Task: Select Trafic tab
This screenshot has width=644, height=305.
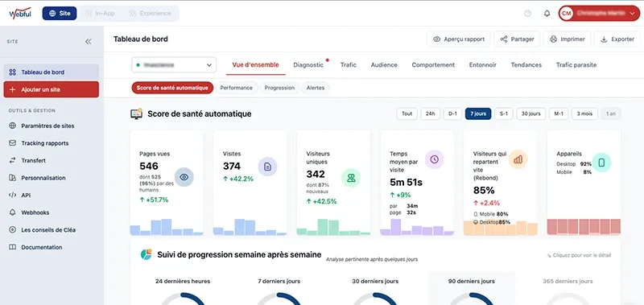Action: pyautogui.click(x=349, y=65)
